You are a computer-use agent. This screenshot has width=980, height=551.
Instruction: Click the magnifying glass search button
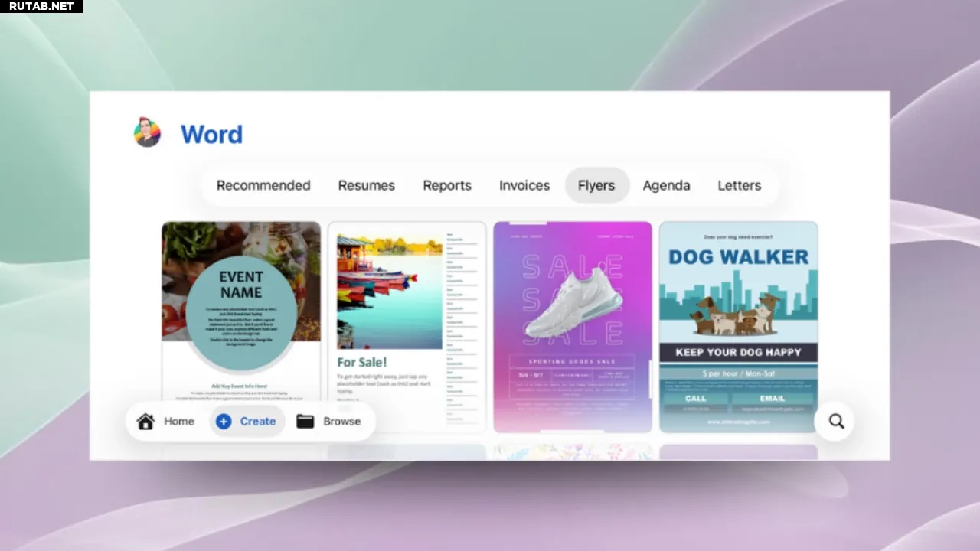click(836, 421)
